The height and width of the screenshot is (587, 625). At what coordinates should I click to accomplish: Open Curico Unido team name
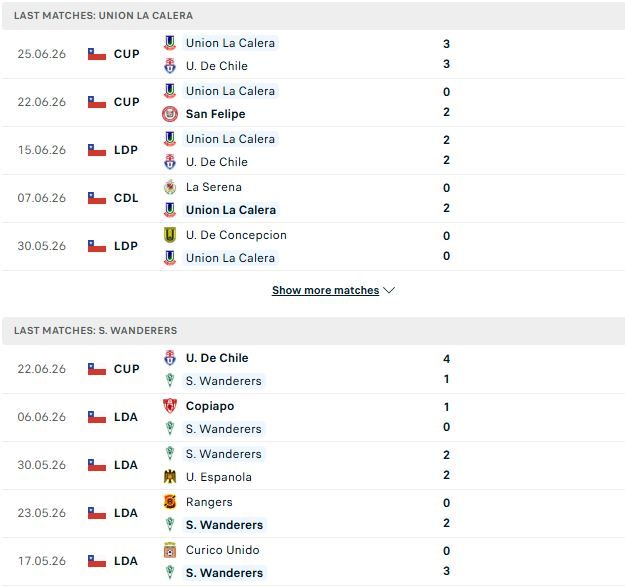tap(222, 550)
